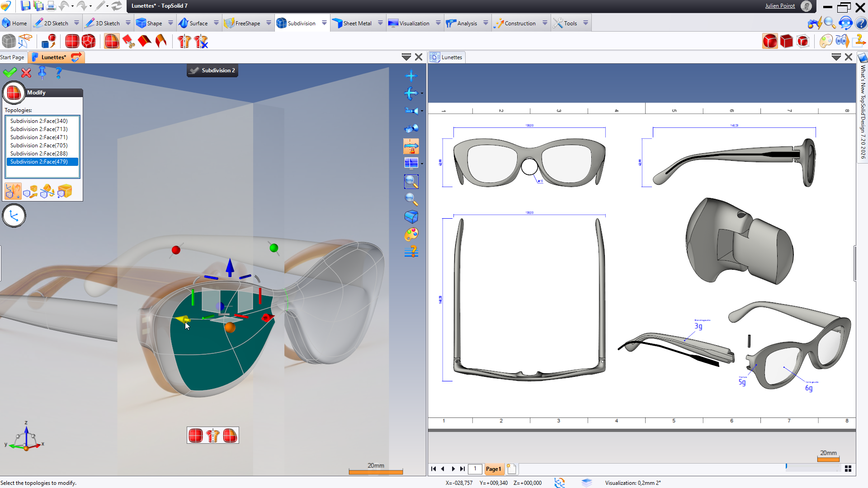Go to the last drawing page
This screenshot has width=868, height=488.
462,469
